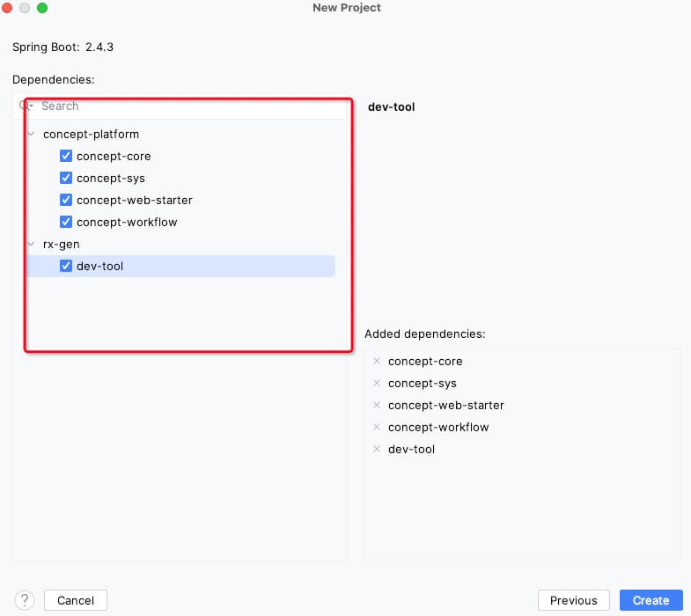Remove concept-web-starter from added dependencies
The height and width of the screenshot is (616, 691).
click(377, 406)
